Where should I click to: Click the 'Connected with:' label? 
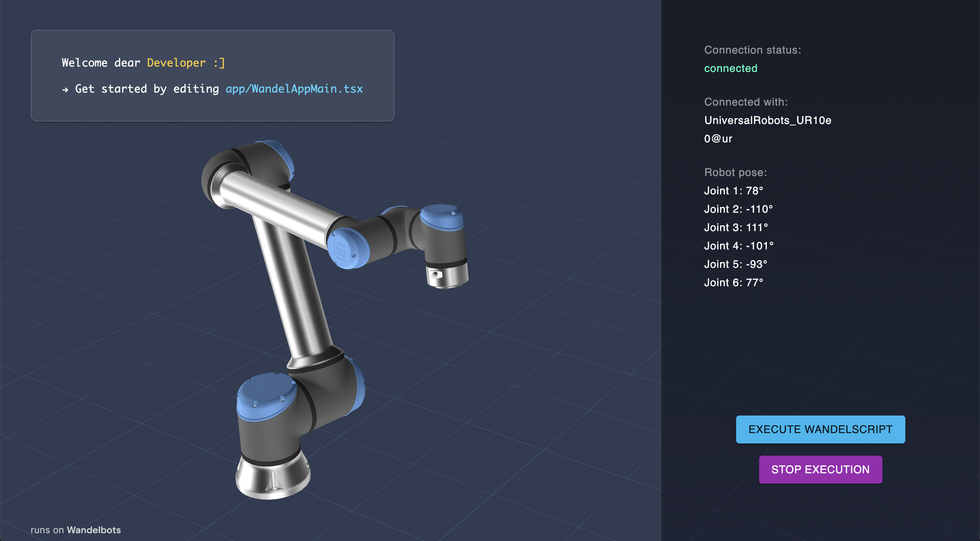746,102
